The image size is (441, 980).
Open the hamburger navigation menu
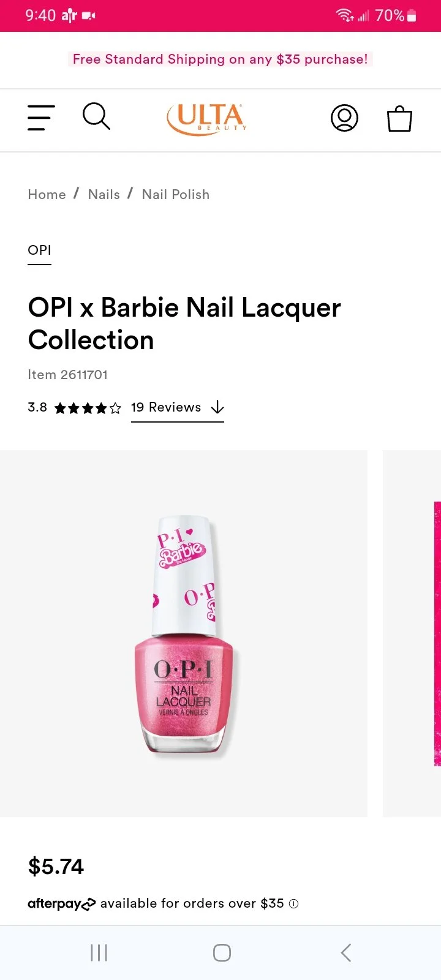point(41,118)
